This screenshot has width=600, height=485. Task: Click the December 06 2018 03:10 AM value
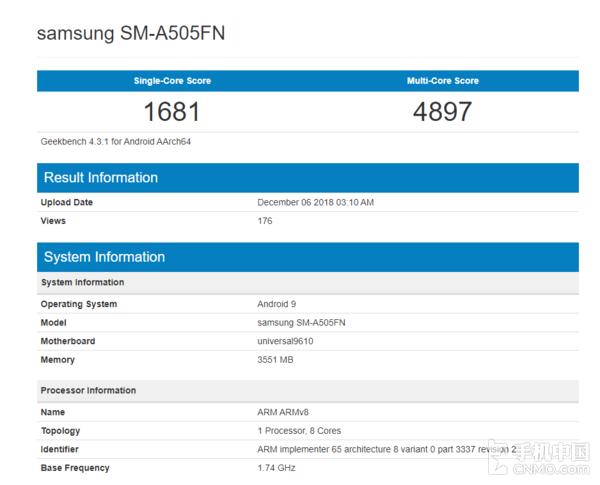(315, 202)
